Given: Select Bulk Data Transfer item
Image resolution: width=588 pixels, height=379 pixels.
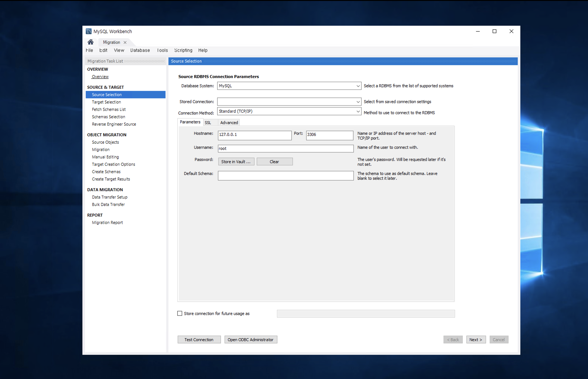Looking at the screenshot, I should [x=108, y=204].
